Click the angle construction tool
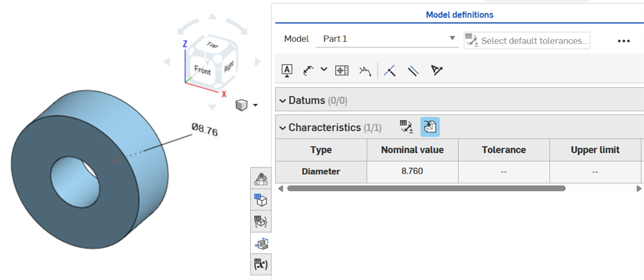This screenshot has height=280, width=644. tap(437, 70)
